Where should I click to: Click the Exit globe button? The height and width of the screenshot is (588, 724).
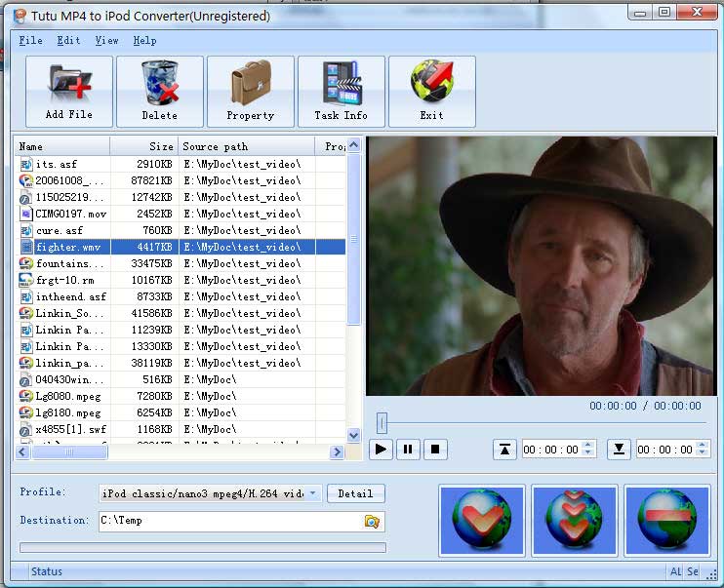pyautogui.click(x=431, y=92)
